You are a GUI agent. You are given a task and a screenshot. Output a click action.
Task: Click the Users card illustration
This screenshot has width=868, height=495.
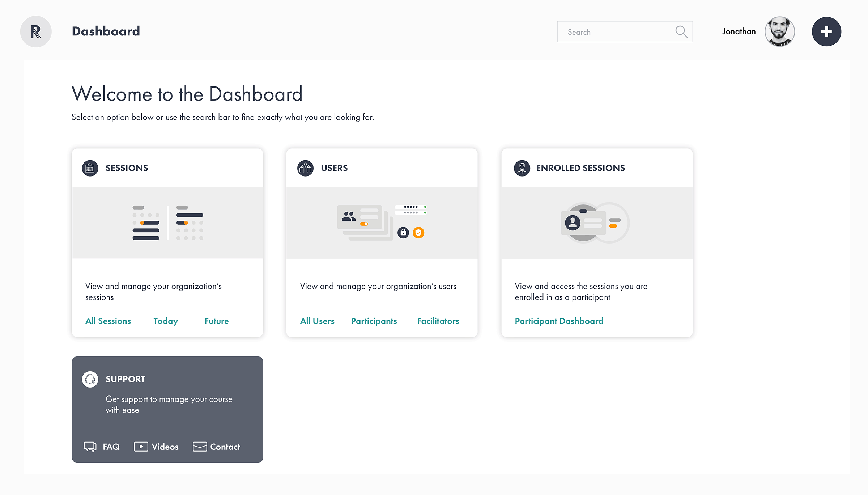pyautogui.click(x=382, y=223)
